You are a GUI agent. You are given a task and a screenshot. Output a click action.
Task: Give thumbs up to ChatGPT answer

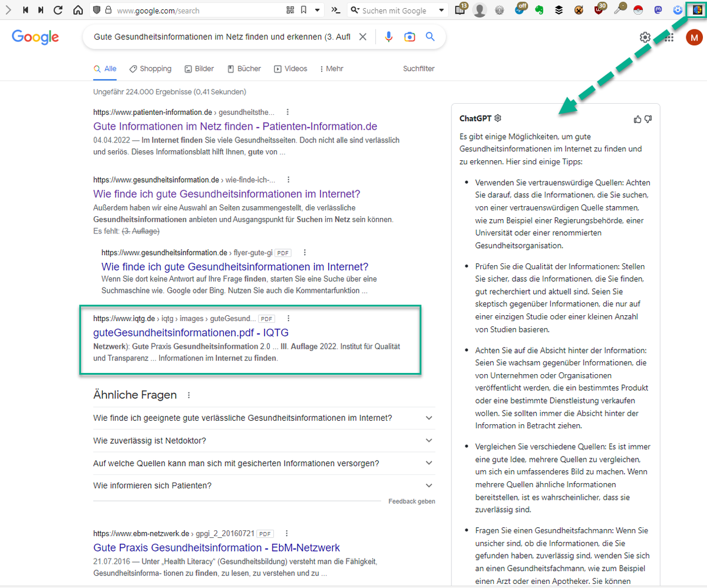tap(637, 119)
